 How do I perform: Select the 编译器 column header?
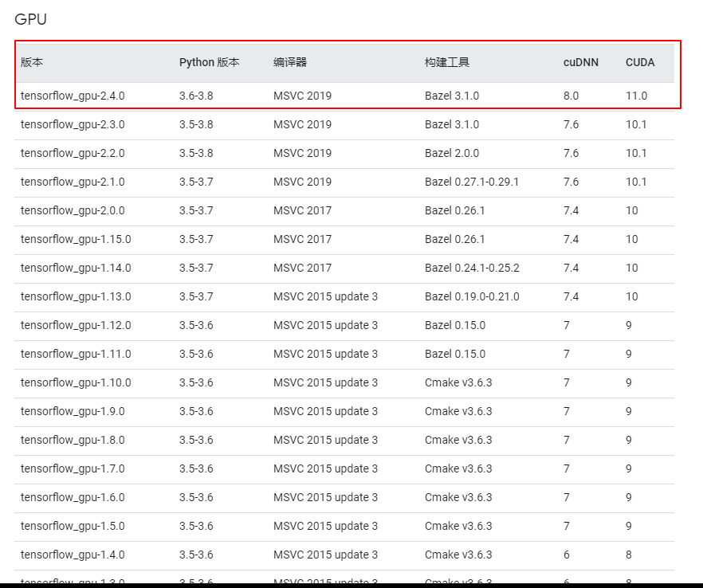(290, 62)
